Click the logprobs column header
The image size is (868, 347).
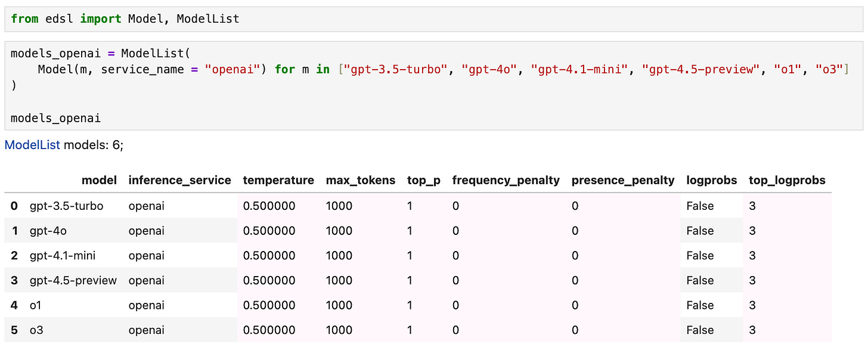[x=712, y=180]
